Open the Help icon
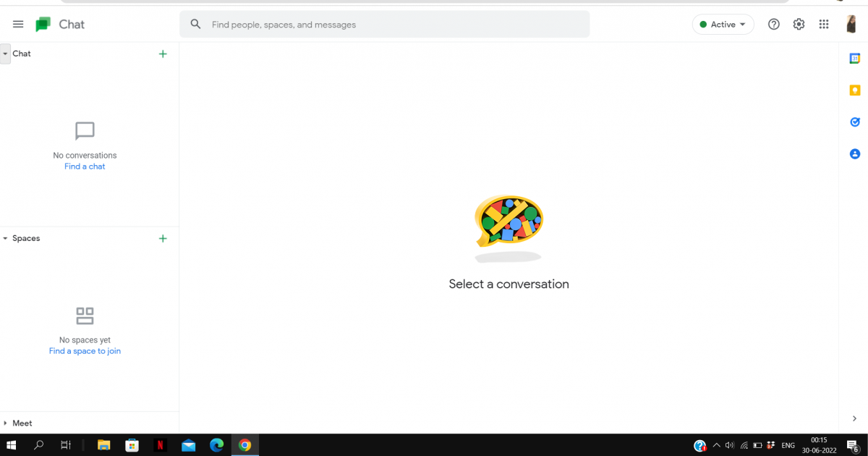The height and width of the screenshot is (456, 868). pos(773,24)
